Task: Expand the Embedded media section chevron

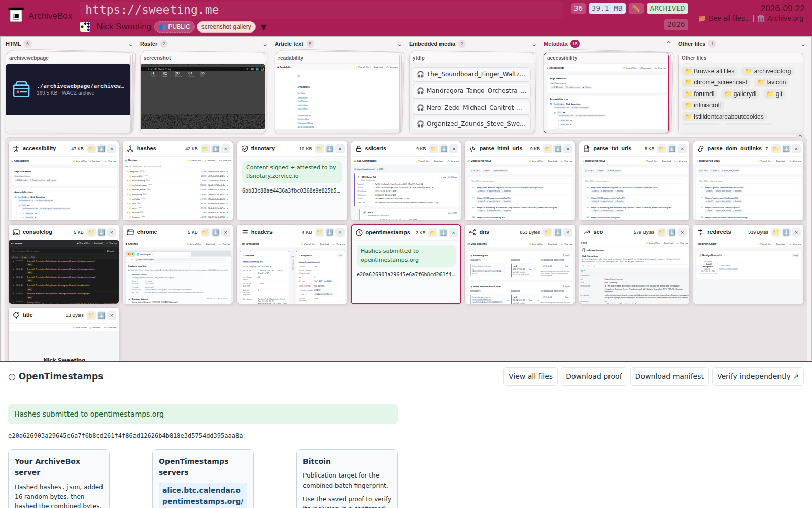Action: [x=534, y=45]
